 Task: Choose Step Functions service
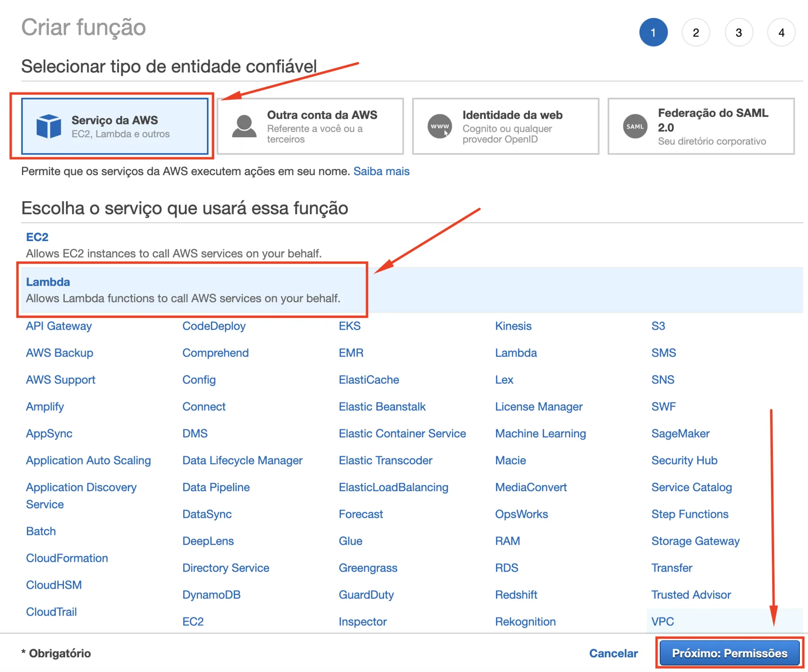(690, 514)
